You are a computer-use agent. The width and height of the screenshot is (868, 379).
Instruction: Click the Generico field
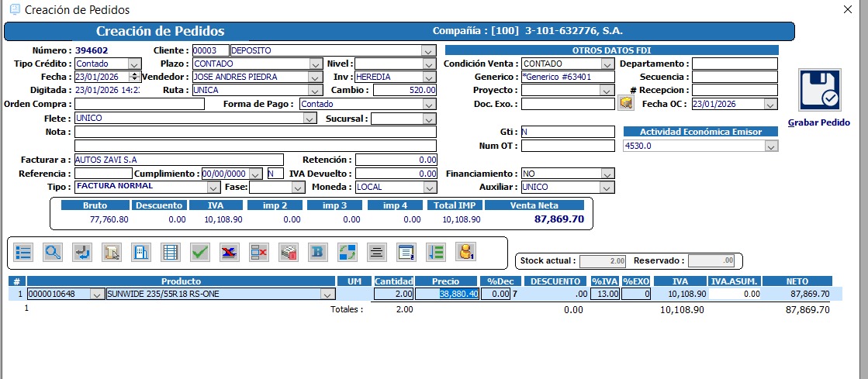(568, 77)
